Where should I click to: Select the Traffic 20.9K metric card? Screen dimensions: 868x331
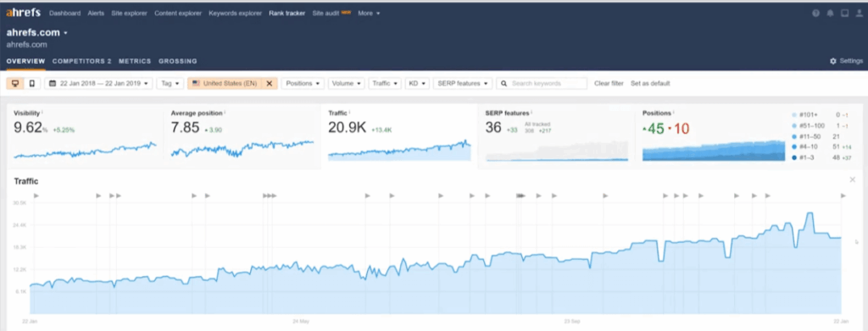[x=399, y=136]
